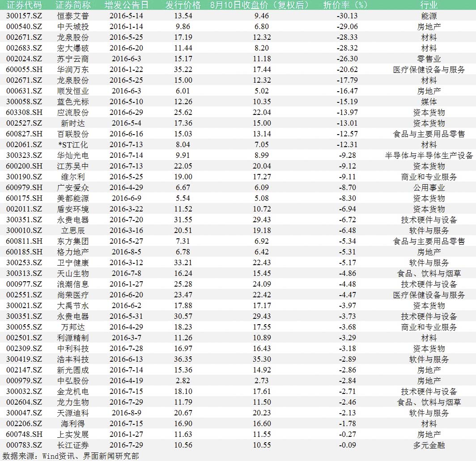The image size is (476, 461).
Task: Click the 增发公告日 column header
Action: tap(126, 5)
